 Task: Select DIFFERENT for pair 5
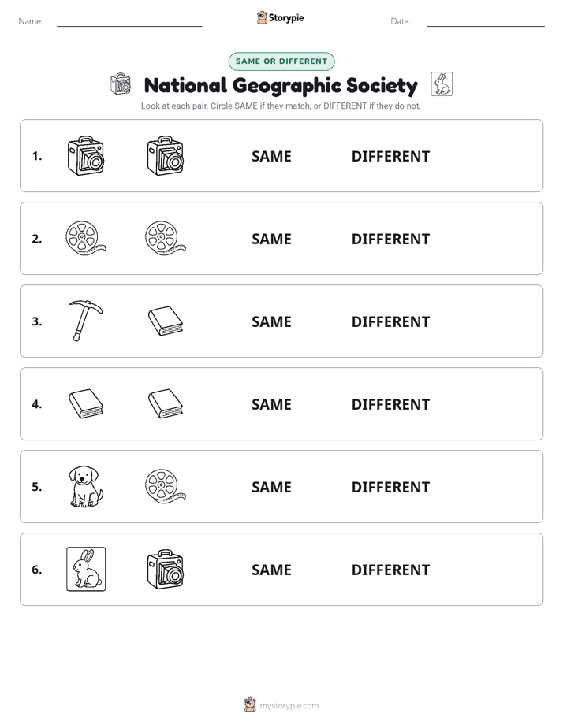tap(390, 487)
